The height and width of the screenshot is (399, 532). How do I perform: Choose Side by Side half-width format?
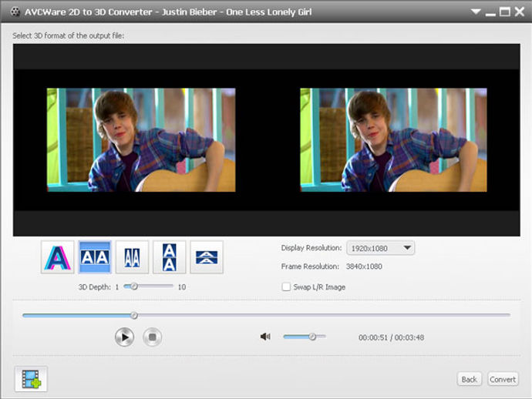[132, 257]
